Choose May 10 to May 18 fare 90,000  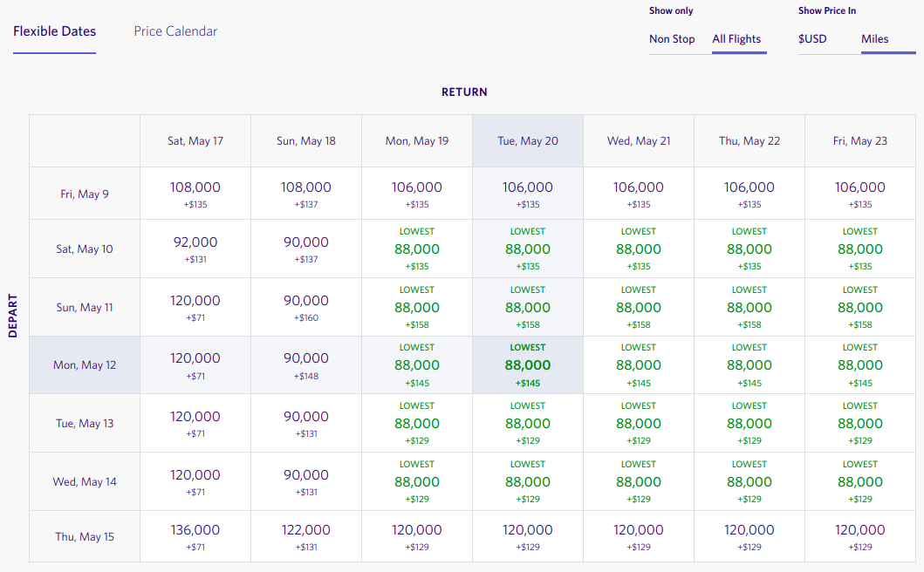[306, 249]
